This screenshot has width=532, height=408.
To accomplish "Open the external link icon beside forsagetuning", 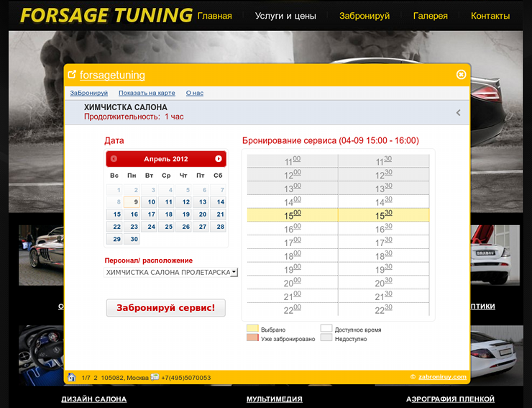I will [72, 74].
